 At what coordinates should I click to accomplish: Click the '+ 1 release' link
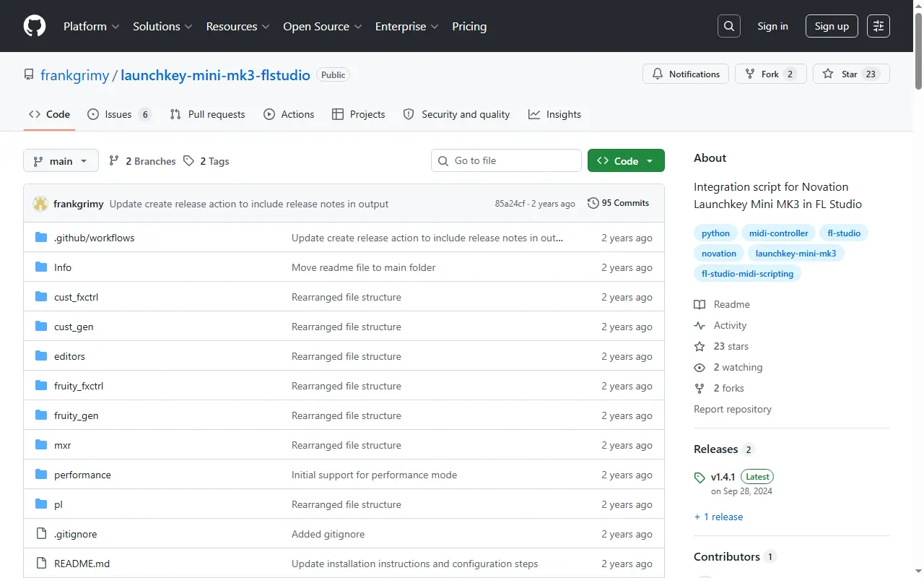click(x=718, y=517)
